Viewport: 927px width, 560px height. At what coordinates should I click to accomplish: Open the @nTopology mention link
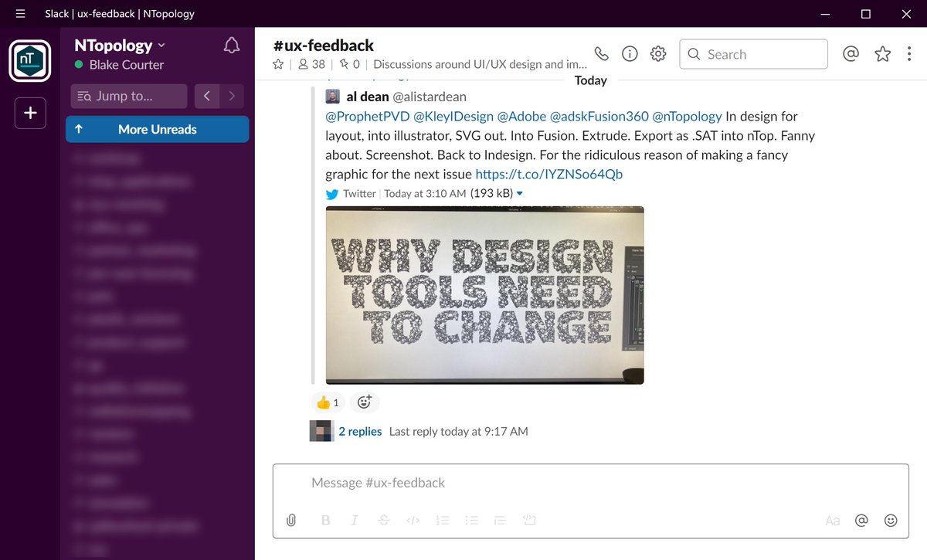coord(688,117)
